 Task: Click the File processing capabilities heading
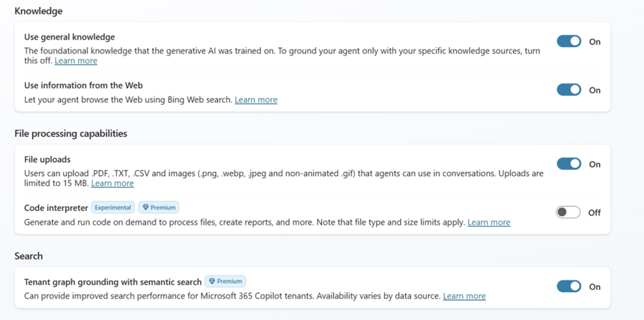(71, 133)
